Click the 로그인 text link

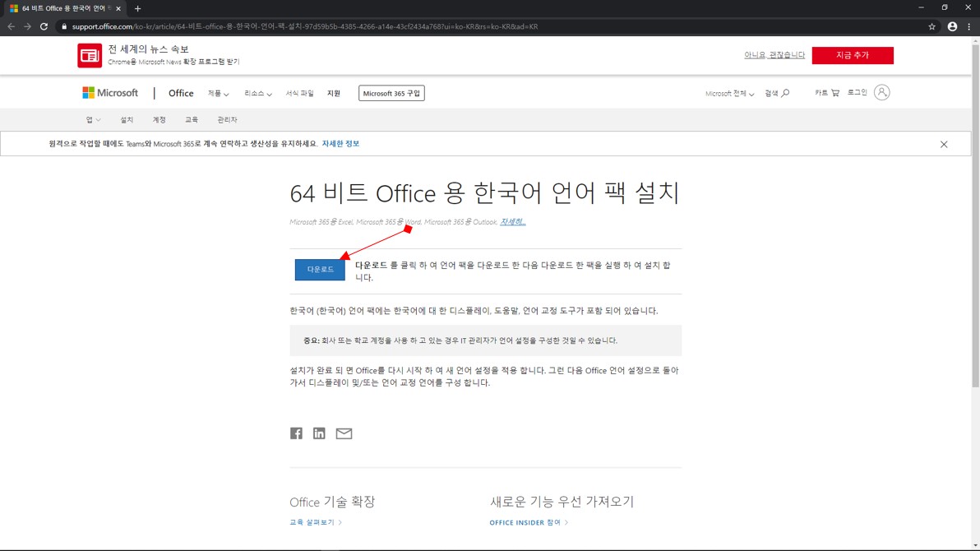click(857, 93)
